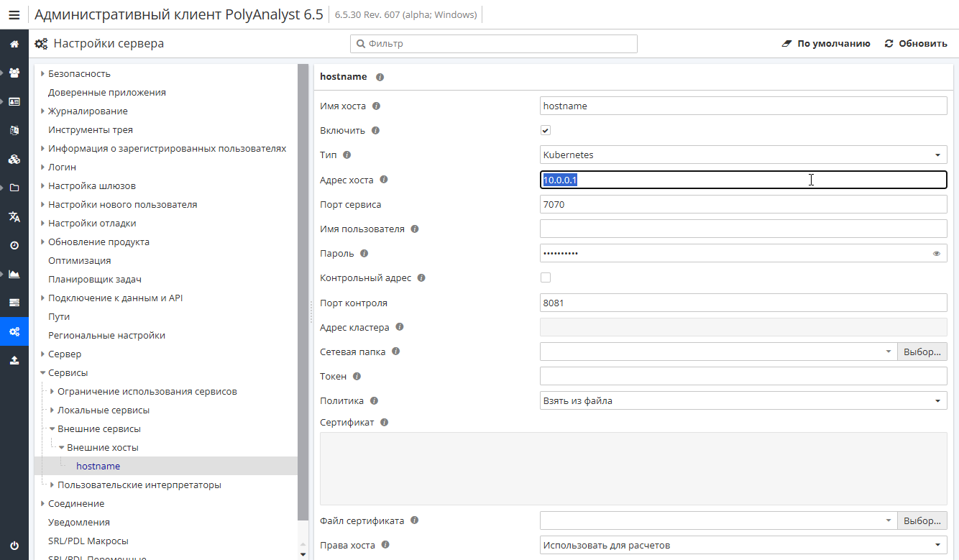Screen dimensions: 959x560
Task: Open the area chart sidebar icon
Action: tap(14, 274)
